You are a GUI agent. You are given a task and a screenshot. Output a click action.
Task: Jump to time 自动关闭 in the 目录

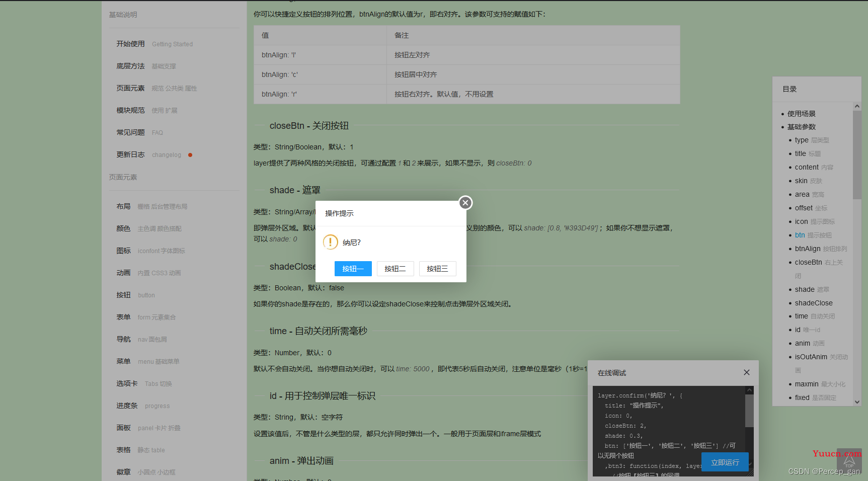point(815,316)
